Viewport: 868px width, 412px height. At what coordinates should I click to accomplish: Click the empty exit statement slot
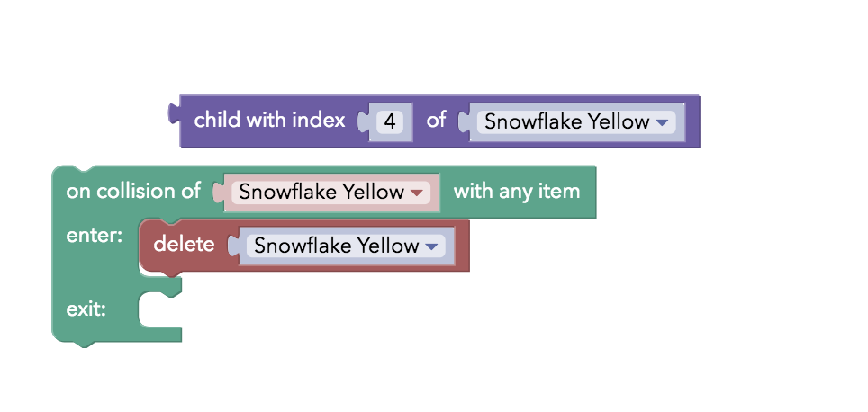coord(160,309)
